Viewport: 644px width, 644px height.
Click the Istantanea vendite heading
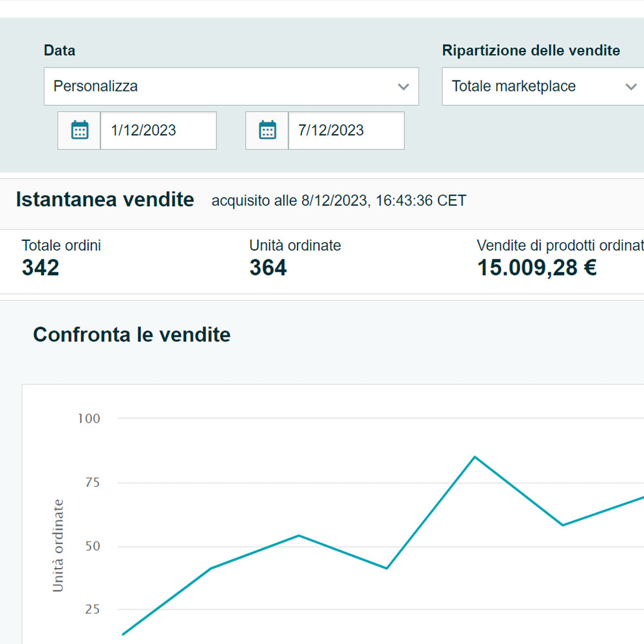tap(105, 200)
